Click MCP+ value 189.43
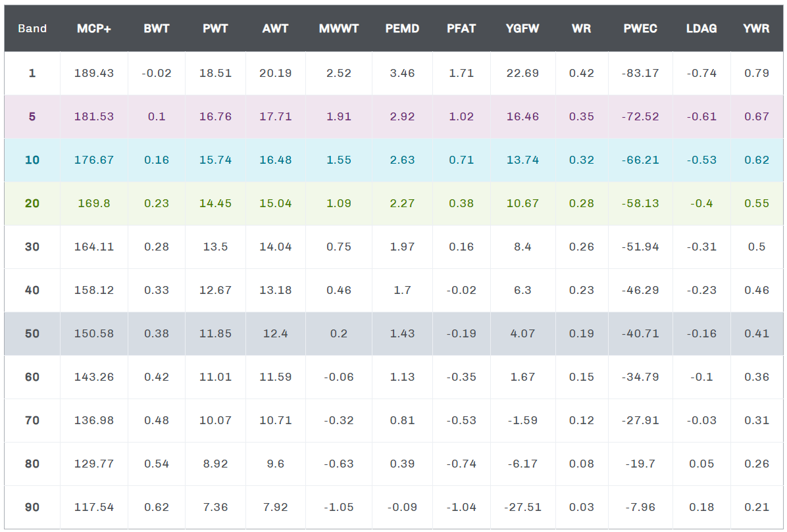The image size is (787, 532). [95, 73]
